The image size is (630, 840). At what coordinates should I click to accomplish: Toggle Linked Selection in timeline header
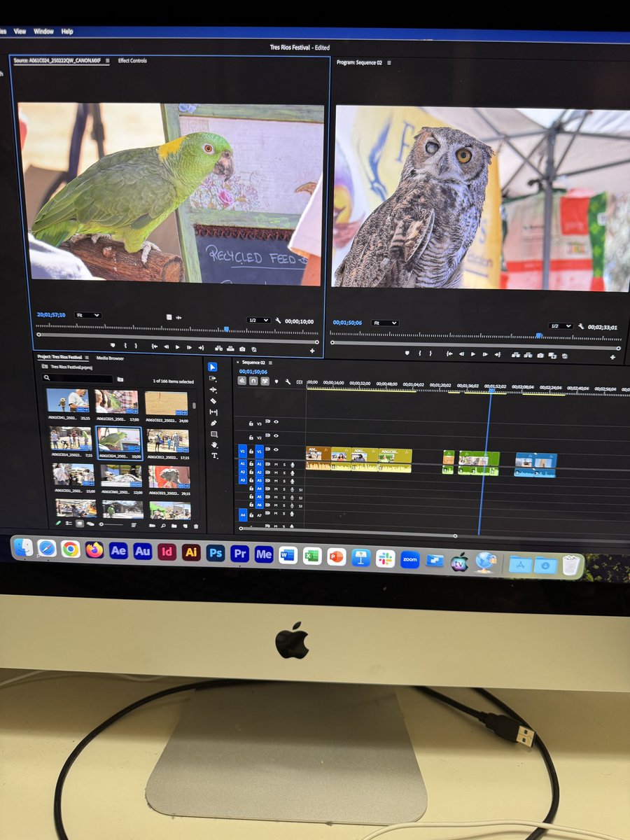(x=265, y=381)
